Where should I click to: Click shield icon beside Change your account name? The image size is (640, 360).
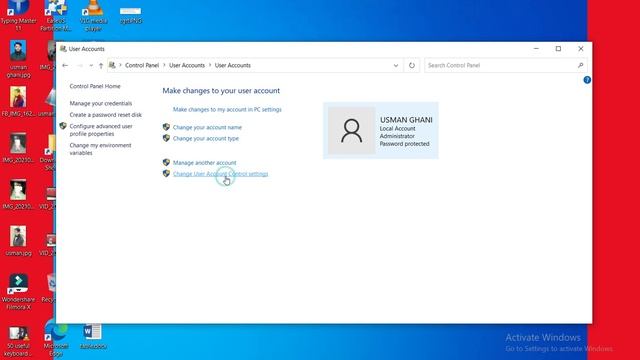166,127
